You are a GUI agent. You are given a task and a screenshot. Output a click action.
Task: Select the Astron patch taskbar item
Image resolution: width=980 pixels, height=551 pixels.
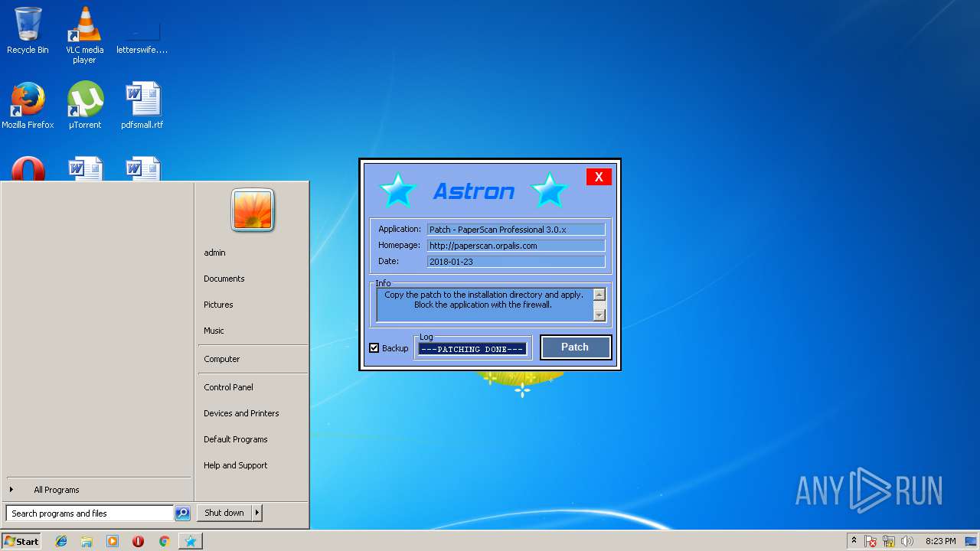click(191, 541)
